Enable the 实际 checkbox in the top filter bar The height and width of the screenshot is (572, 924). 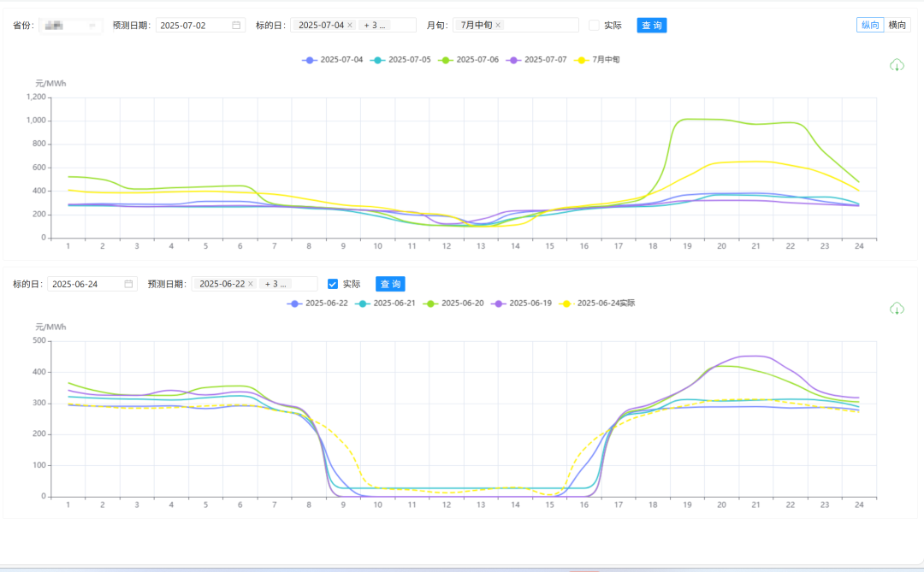click(x=595, y=26)
